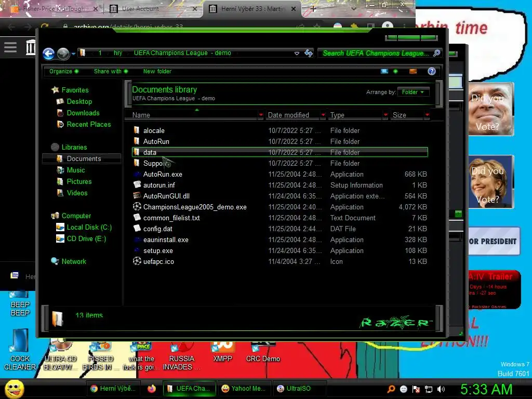This screenshot has height=399, width=532.
Task: Click the blue Help question mark icon
Action: [431, 71]
